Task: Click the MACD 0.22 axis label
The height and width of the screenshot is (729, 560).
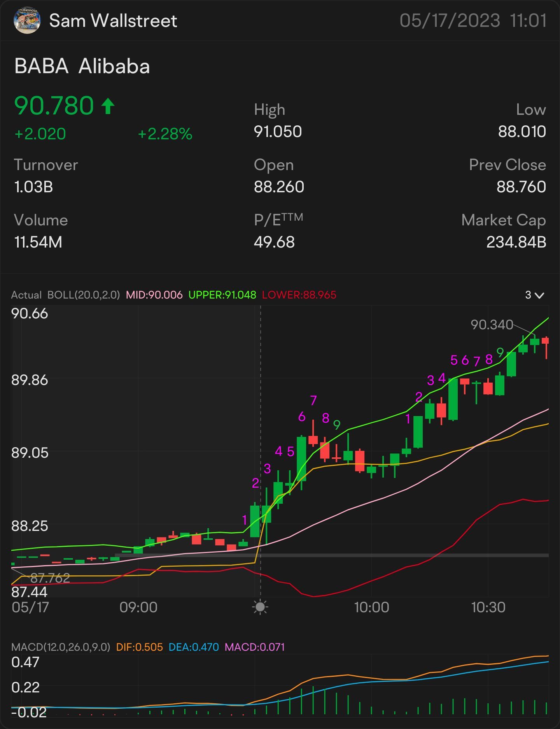Action: click(25, 687)
